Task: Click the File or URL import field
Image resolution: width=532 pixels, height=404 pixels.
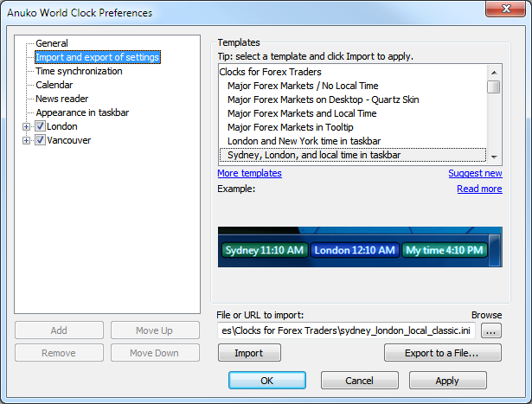Action: coord(346,330)
